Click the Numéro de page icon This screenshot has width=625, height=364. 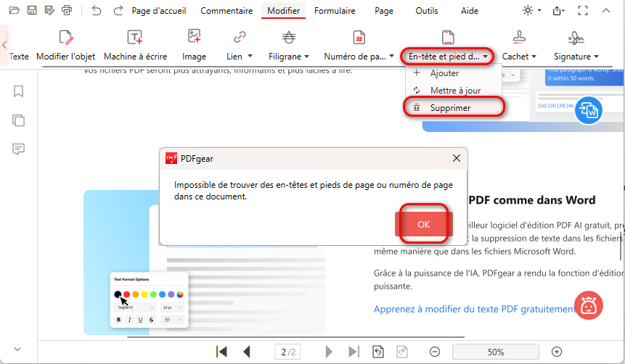(x=359, y=38)
